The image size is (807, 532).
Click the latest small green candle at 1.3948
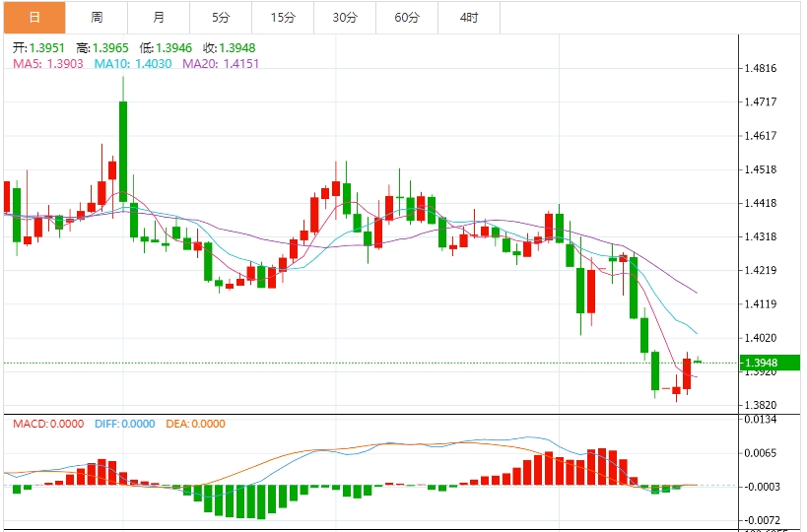(x=698, y=362)
